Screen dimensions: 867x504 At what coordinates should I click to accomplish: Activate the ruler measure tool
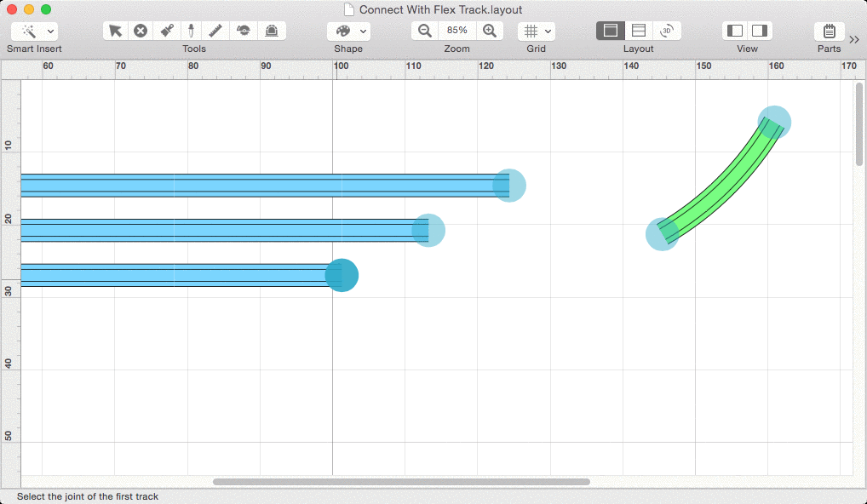pyautogui.click(x=216, y=31)
